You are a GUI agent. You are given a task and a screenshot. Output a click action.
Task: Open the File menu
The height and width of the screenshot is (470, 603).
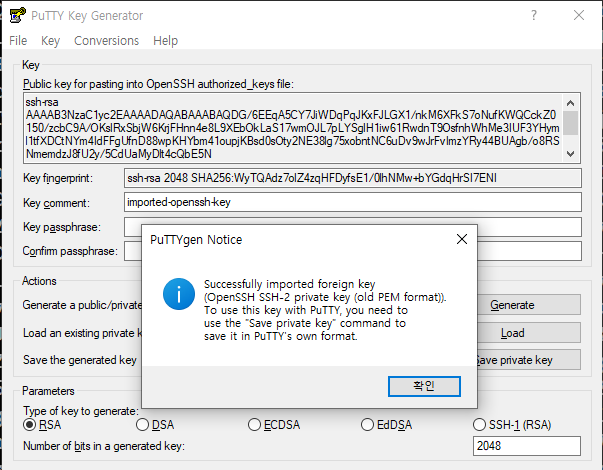(x=18, y=41)
